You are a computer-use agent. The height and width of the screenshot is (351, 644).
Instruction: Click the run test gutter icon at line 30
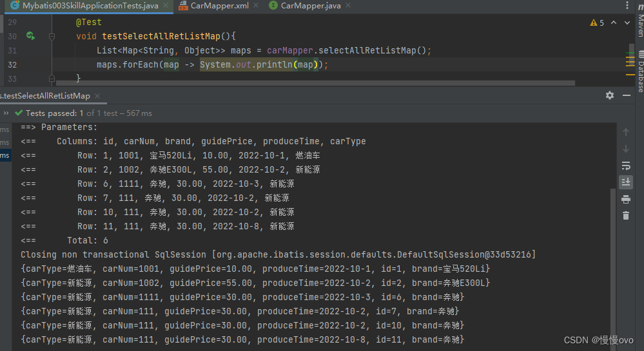30,36
